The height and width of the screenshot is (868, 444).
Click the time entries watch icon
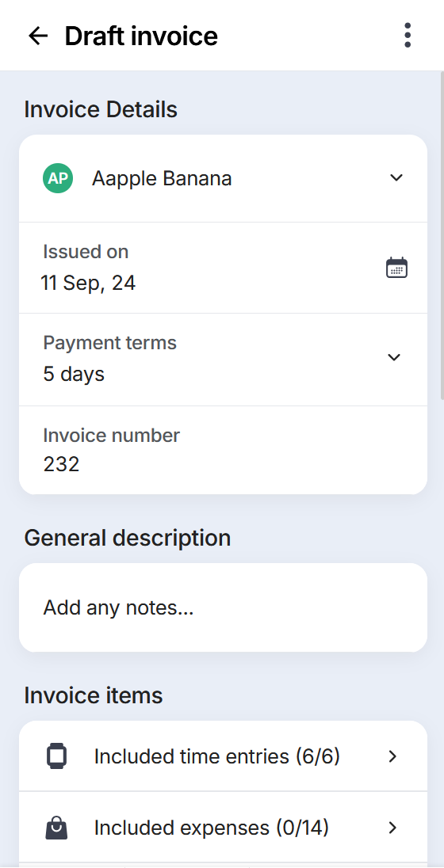point(56,756)
